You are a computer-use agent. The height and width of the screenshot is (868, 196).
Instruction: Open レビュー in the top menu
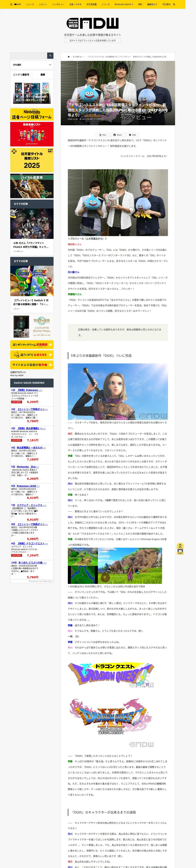pyautogui.click(x=43, y=4)
